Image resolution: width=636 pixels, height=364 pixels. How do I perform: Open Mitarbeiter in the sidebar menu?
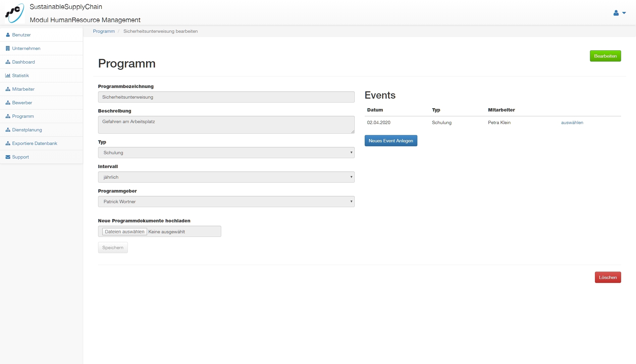23,89
